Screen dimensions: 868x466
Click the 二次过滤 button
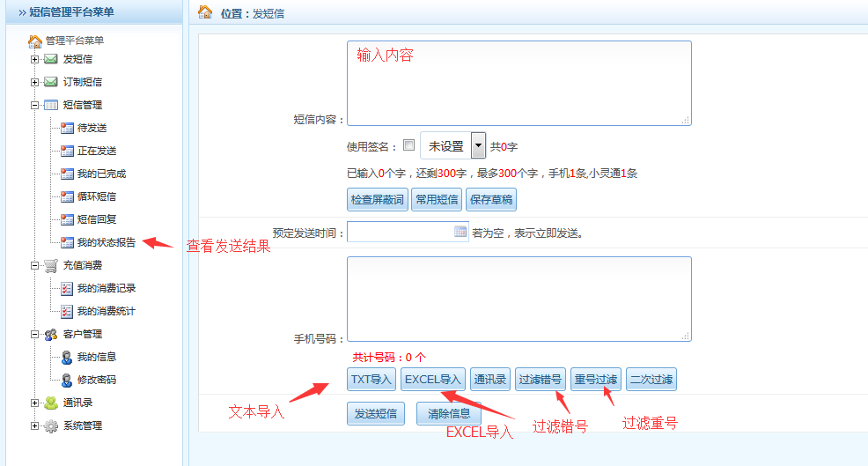[651, 380]
